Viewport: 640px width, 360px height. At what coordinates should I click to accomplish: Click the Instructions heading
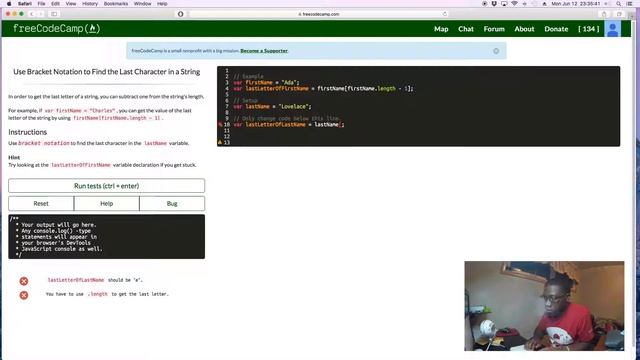point(27,132)
